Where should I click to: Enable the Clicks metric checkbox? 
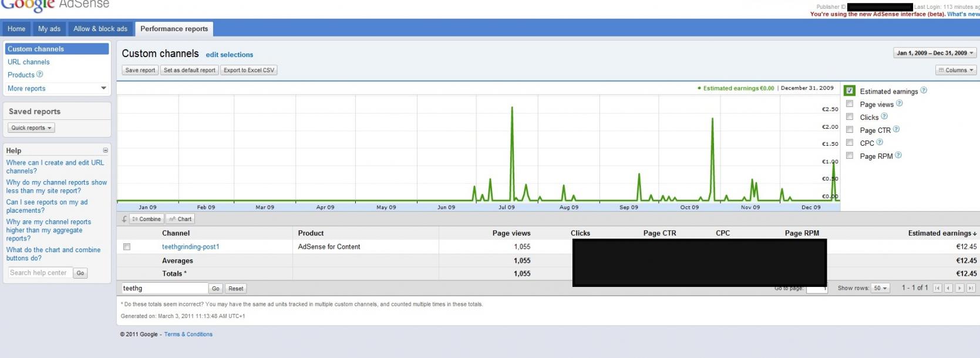849,116
